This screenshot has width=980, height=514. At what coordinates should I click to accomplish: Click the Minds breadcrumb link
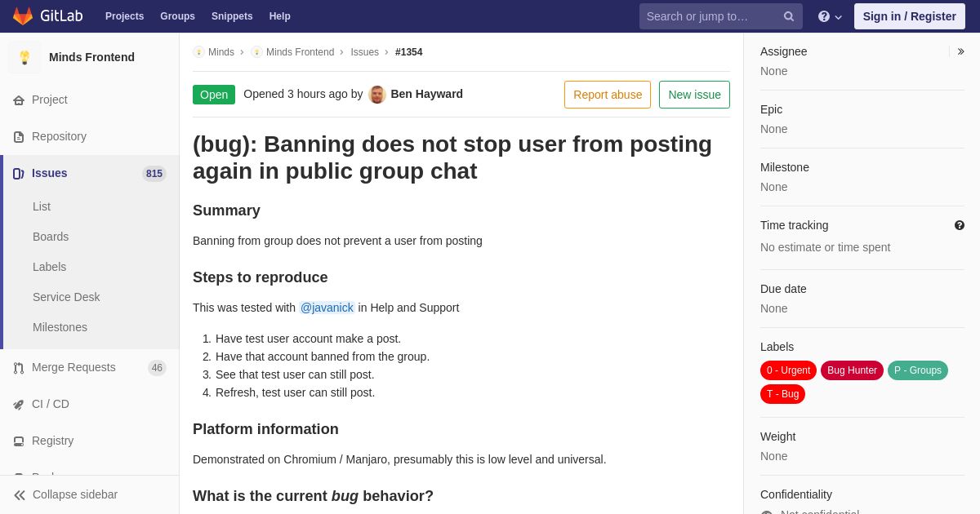point(221,52)
